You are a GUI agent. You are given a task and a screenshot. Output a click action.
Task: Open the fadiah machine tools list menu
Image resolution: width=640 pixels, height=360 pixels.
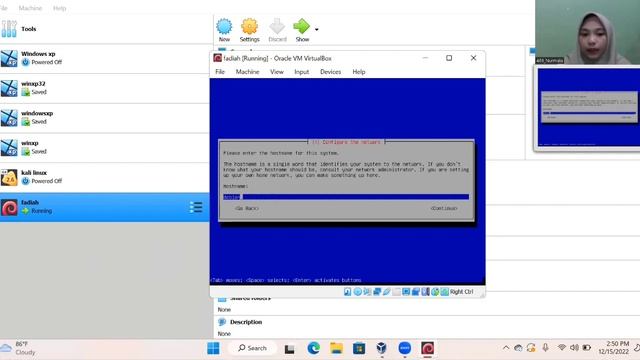pos(196,207)
